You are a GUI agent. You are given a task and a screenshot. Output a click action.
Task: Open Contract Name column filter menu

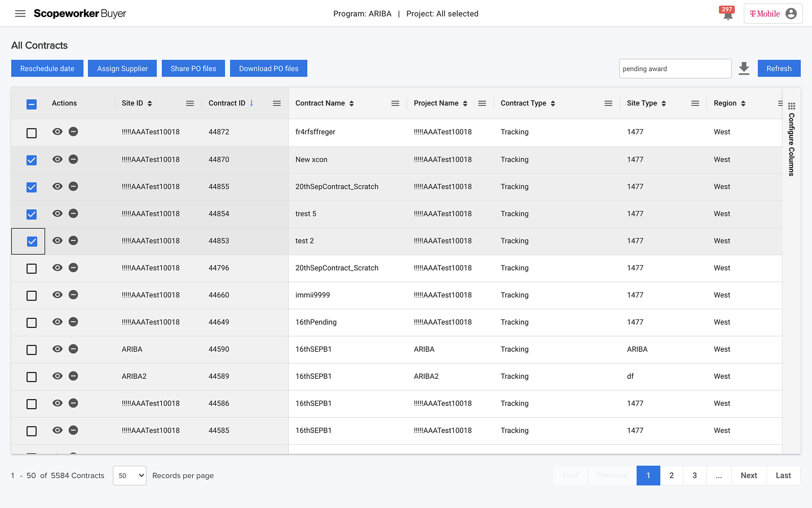pyautogui.click(x=395, y=103)
